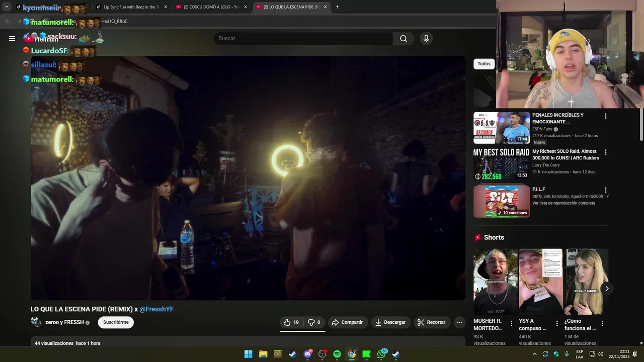Viewport: 644px width, 362px height.
Task: Open File Explorer from taskbar
Action: (x=263, y=354)
